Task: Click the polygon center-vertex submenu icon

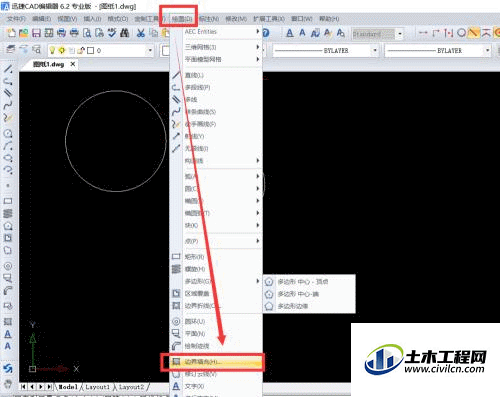Action: click(x=269, y=282)
